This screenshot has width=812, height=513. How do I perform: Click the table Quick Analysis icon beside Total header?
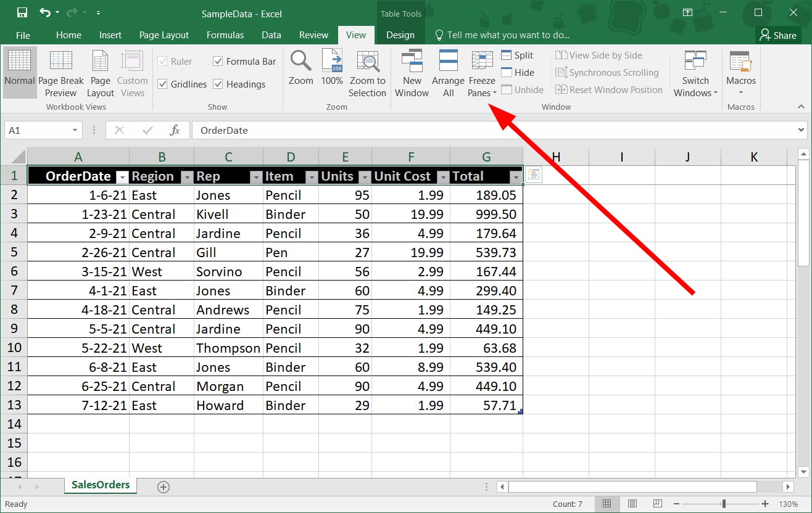click(534, 175)
